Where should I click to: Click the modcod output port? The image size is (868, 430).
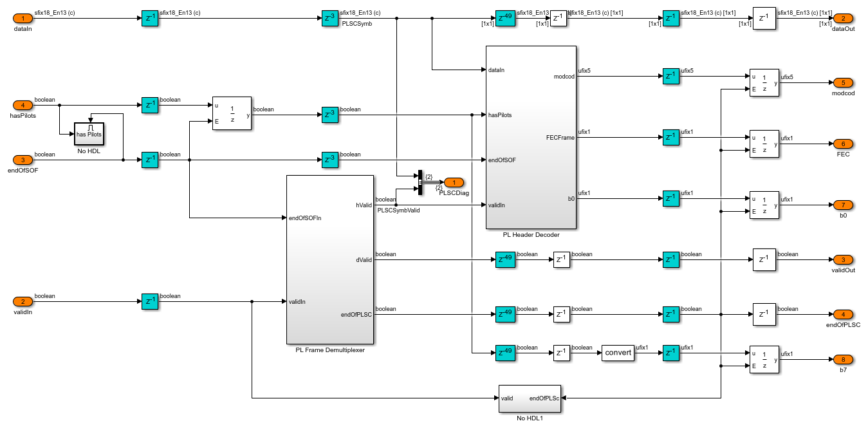843,83
